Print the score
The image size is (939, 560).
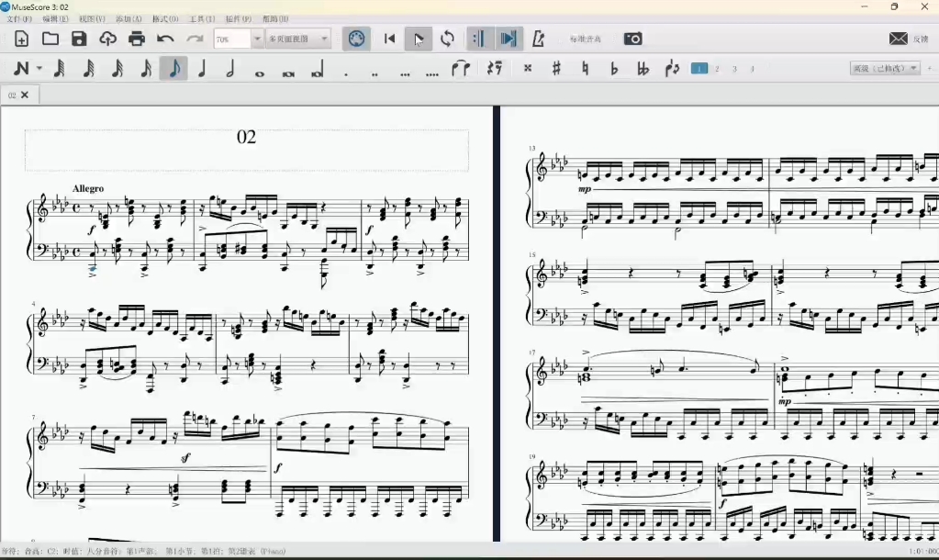[137, 39]
